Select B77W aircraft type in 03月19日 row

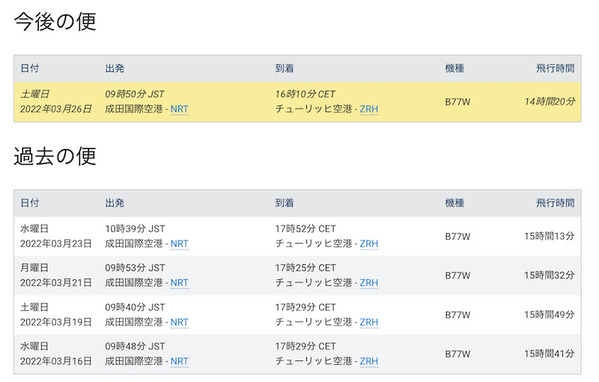[458, 315]
